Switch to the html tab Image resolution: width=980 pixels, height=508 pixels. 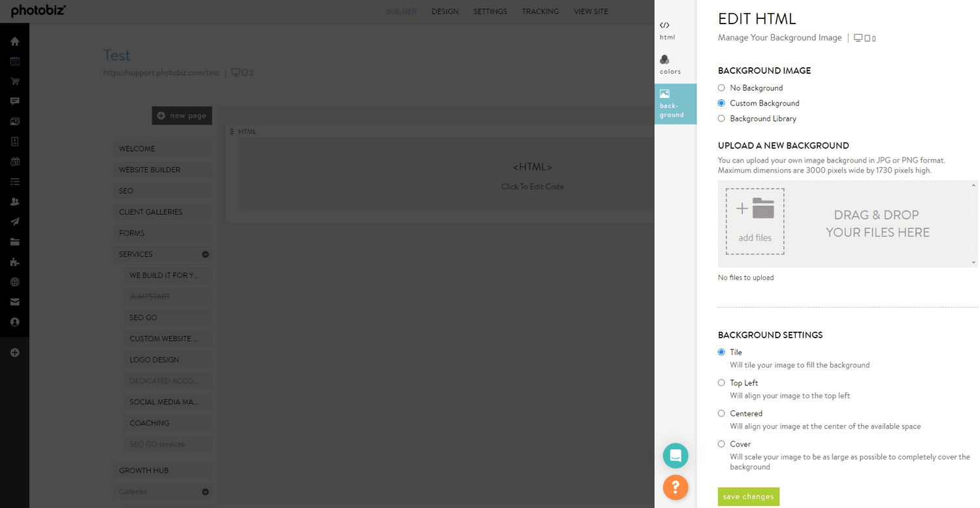click(x=666, y=31)
